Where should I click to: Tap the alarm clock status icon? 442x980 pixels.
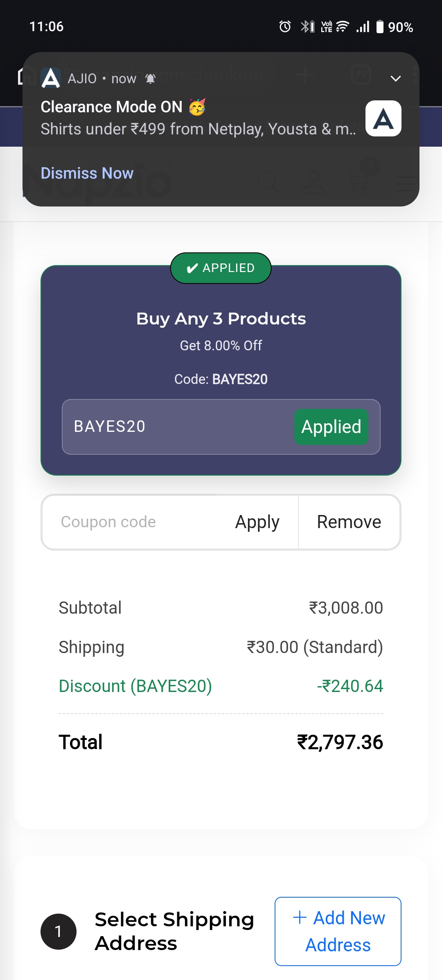click(x=285, y=27)
